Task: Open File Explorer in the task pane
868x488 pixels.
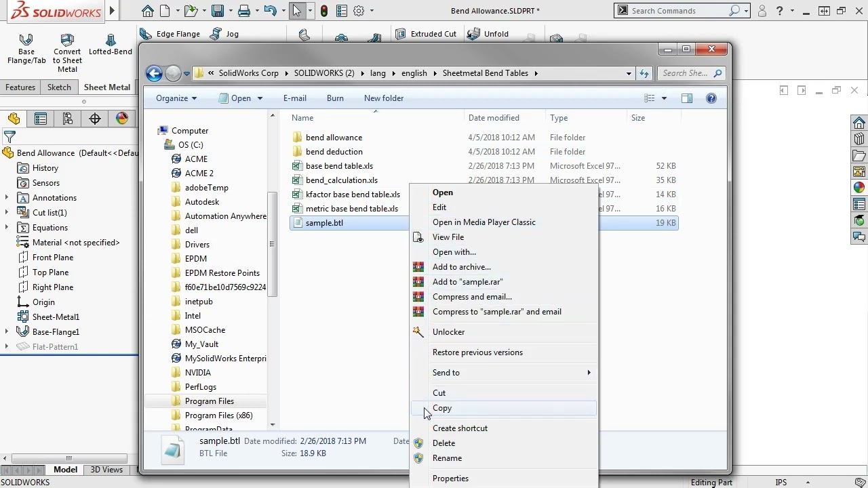Action: [859, 155]
